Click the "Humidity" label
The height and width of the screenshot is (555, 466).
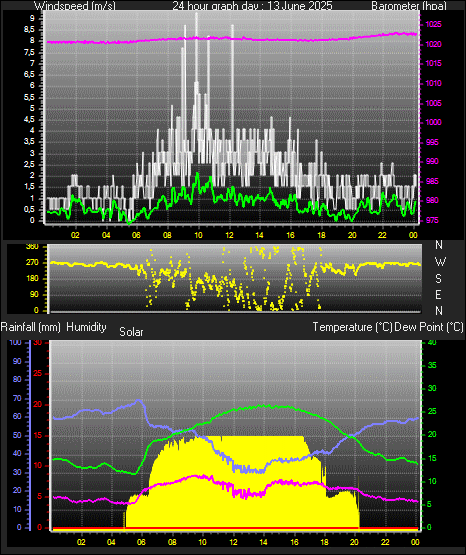[86, 327]
